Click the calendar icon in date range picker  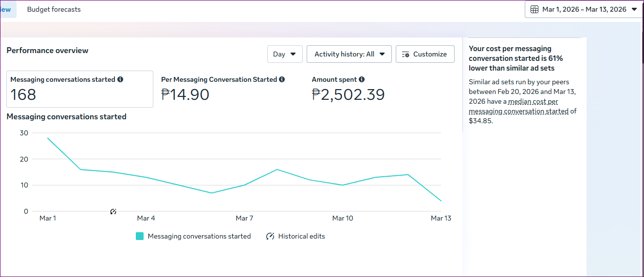tap(534, 9)
